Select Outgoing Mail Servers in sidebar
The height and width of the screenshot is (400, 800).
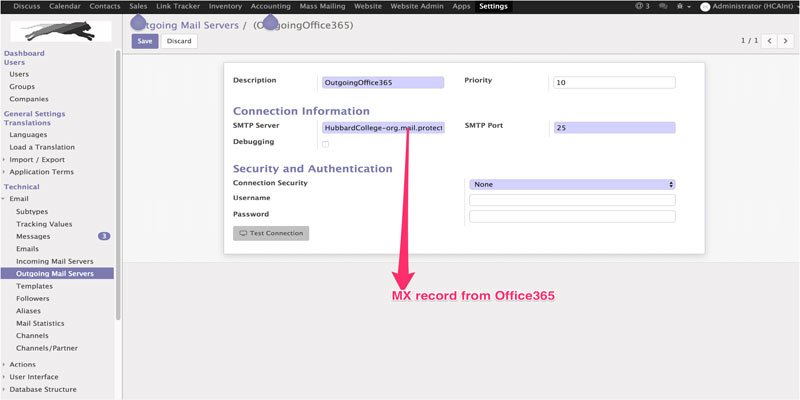(57, 274)
